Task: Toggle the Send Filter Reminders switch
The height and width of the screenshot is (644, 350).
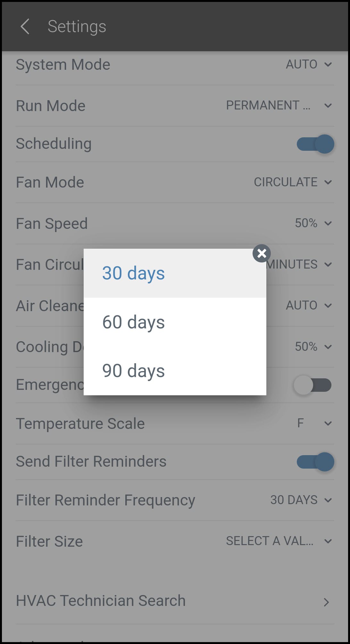Action: pyautogui.click(x=315, y=462)
